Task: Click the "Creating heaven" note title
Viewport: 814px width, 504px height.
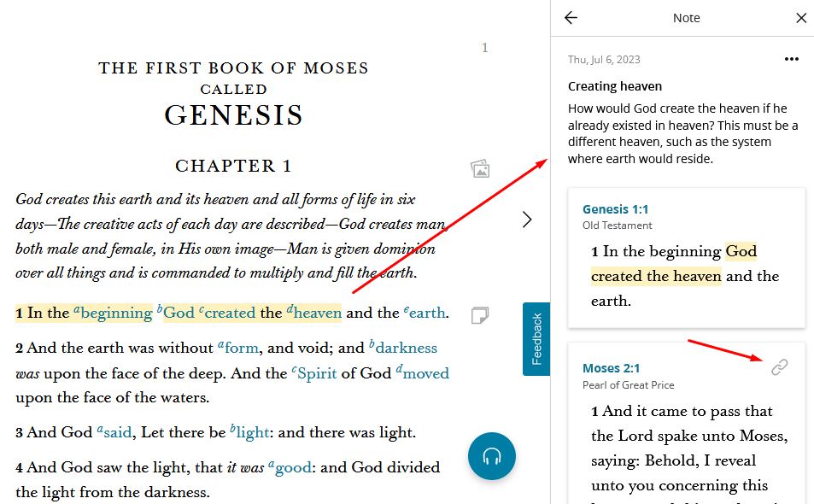Action: (614, 86)
